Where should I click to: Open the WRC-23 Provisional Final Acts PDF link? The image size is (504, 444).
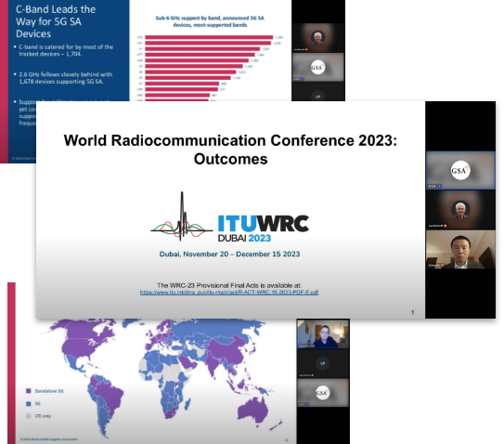(x=229, y=293)
